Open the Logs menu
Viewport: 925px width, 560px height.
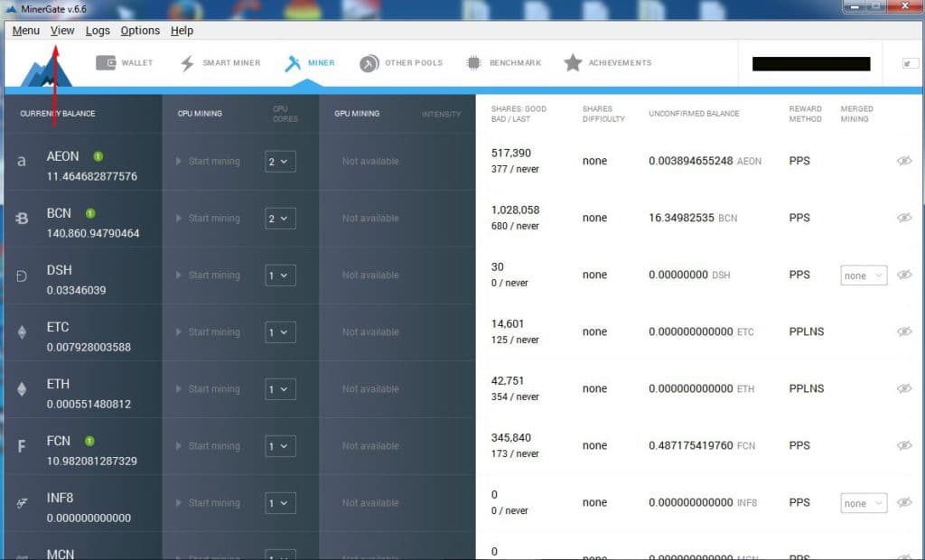click(x=98, y=31)
